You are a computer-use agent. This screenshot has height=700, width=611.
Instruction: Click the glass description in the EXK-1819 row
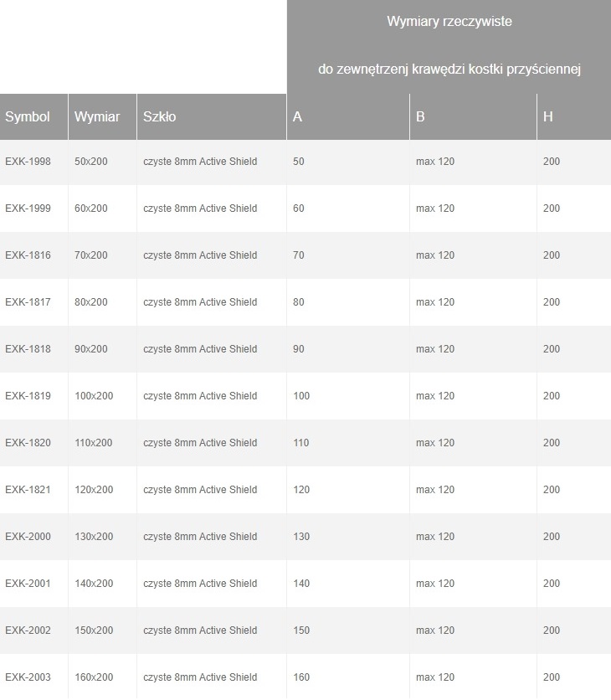pos(200,396)
